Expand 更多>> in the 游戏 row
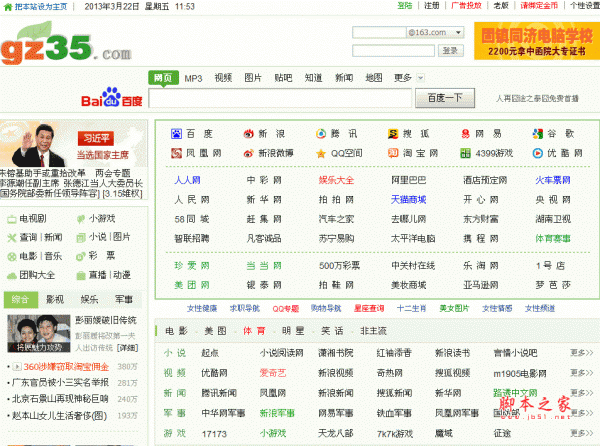 (x=582, y=433)
